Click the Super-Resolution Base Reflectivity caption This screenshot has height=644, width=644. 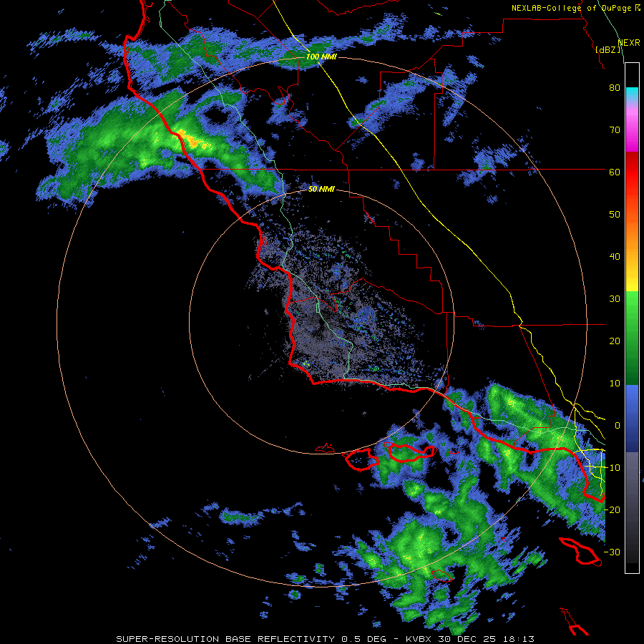pos(325,639)
